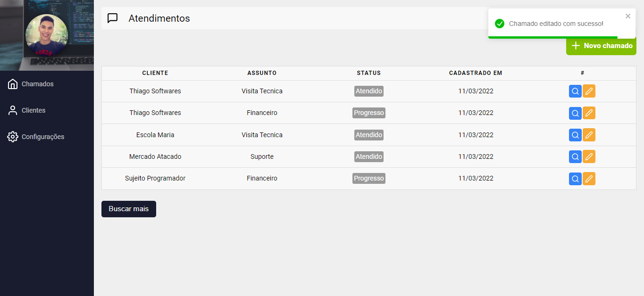644x296 pixels.
Task: Click the Atendimentos chat icon in header
Action: (112, 18)
